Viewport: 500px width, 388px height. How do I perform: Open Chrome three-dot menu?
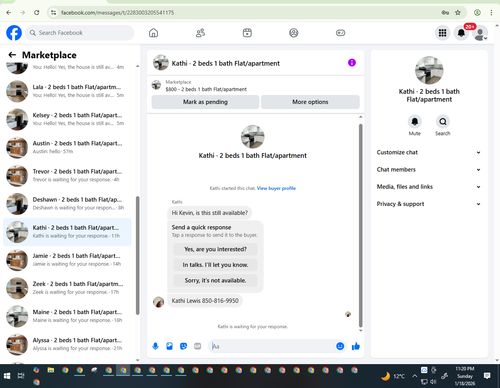pyautogui.click(x=491, y=13)
